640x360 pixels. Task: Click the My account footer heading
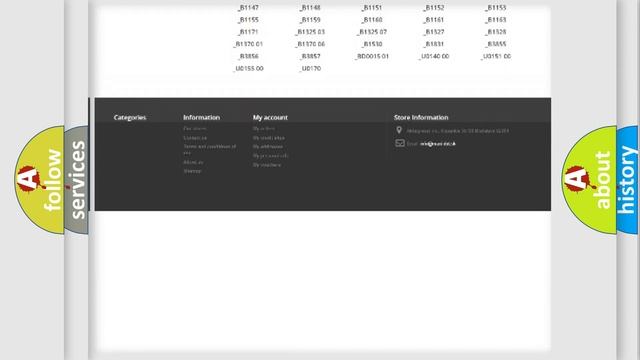pyautogui.click(x=270, y=117)
